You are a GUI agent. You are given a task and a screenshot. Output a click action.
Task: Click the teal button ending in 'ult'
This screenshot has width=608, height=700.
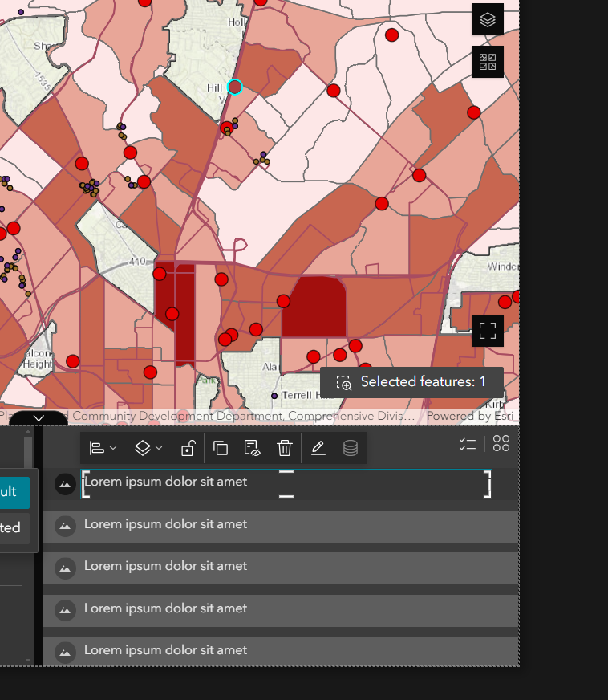(x=14, y=492)
